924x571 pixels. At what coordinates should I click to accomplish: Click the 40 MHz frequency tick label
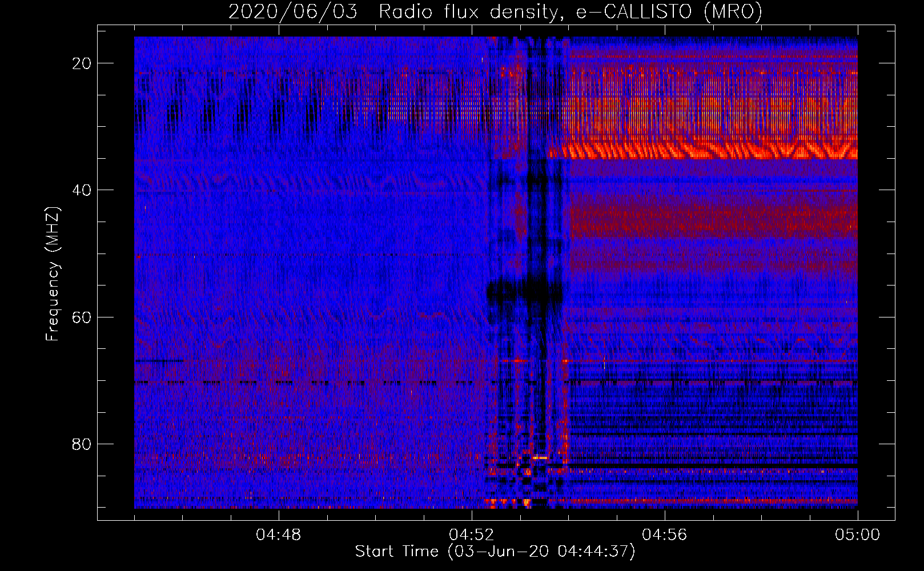82,190
